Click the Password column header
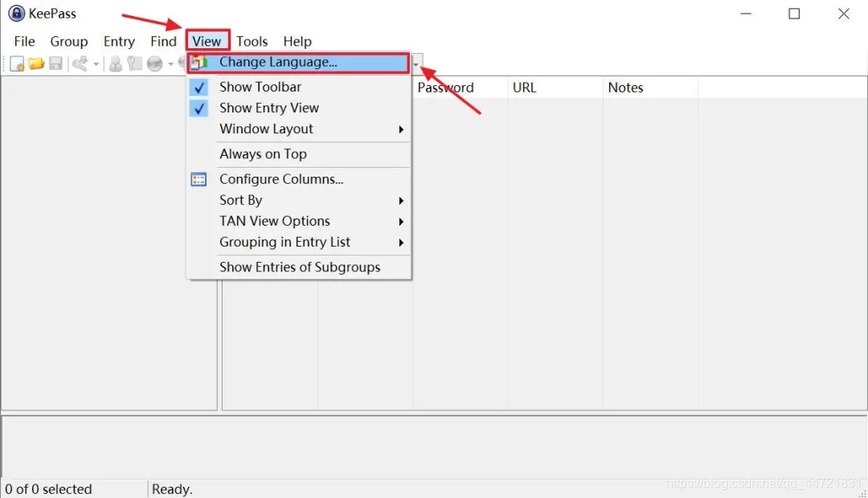Viewport: 868px width, 498px height. click(460, 88)
